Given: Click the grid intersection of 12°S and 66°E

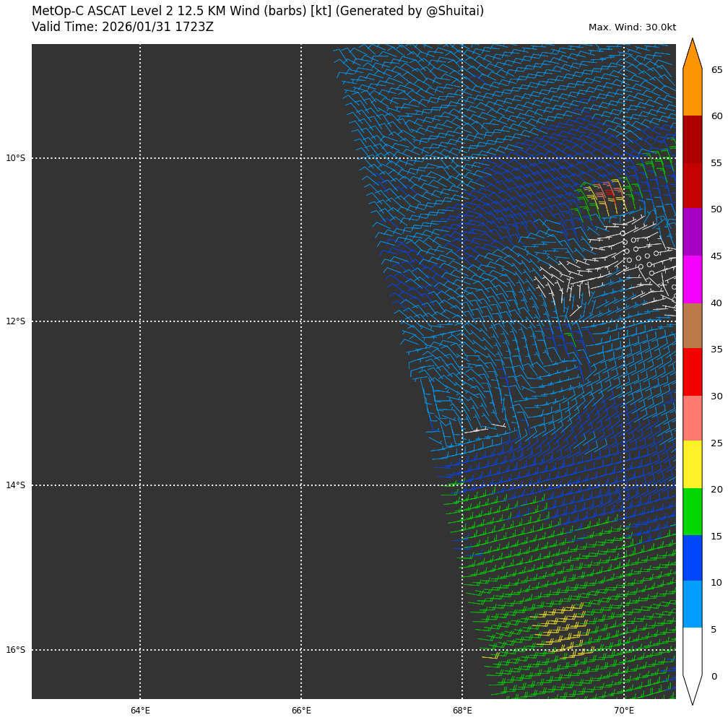Looking at the screenshot, I should point(301,321).
